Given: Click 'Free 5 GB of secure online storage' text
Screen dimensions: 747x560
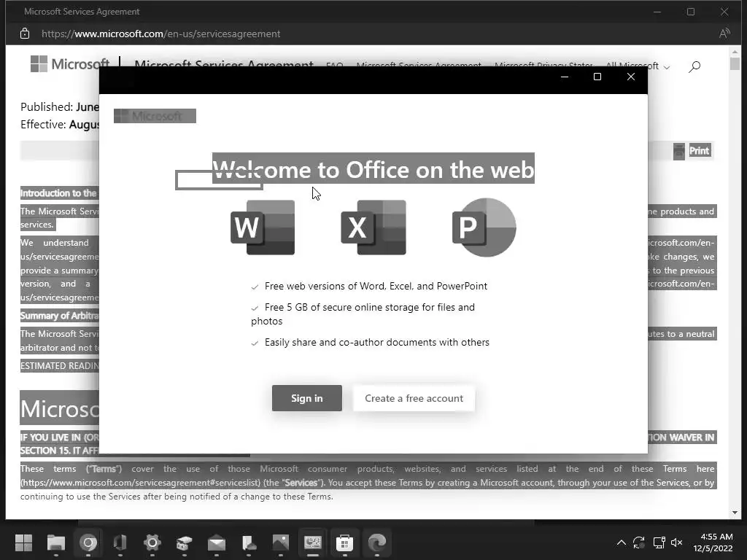Looking at the screenshot, I should pos(363,314).
